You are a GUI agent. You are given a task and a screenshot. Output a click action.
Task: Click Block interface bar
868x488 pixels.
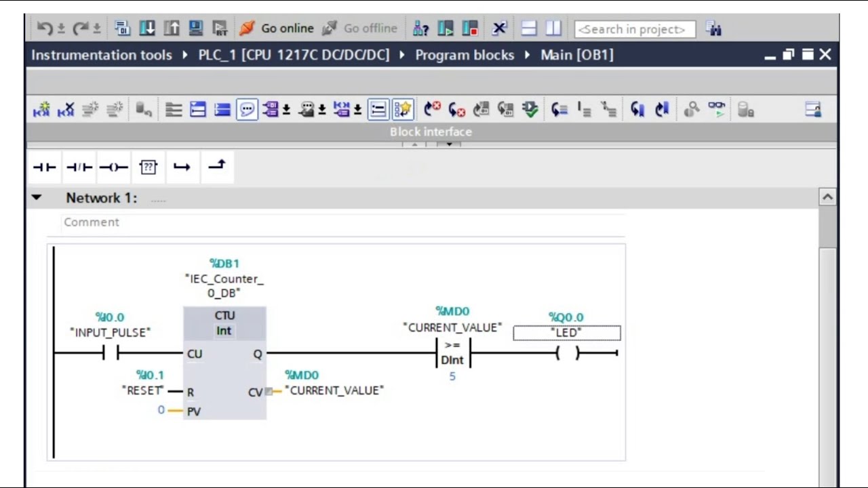coord(431,132)
